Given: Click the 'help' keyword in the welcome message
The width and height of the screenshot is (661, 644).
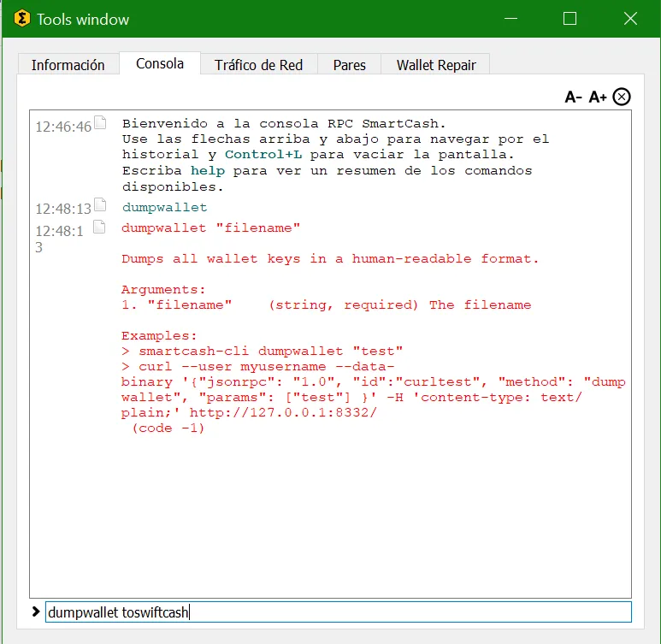Looking at the screenshot, I should [208, 171].
